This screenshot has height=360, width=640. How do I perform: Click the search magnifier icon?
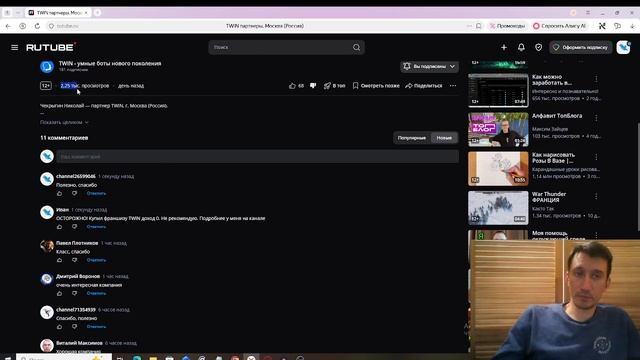pyautogui.click(x=356, y=47)
